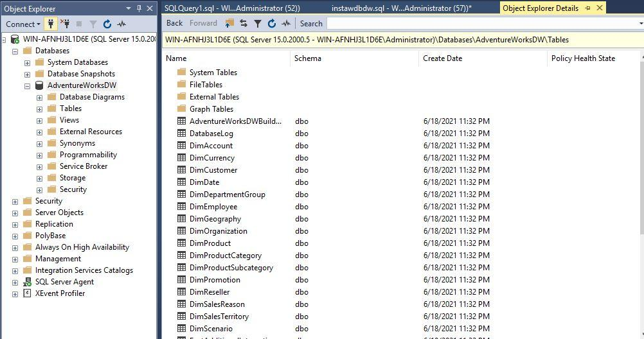Select Always On High Availability node
The height and width of the screenshot is (339, 644).
82,247
